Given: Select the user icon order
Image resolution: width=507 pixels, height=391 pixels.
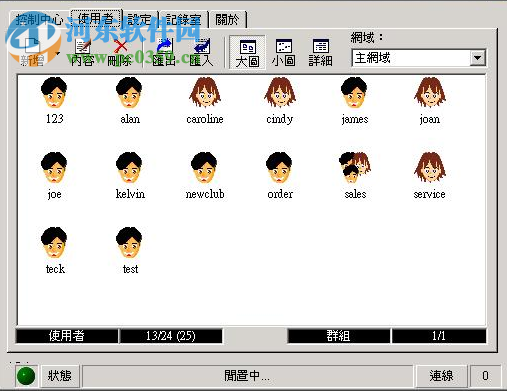Looking at the screenshot, I should point(279,168).
